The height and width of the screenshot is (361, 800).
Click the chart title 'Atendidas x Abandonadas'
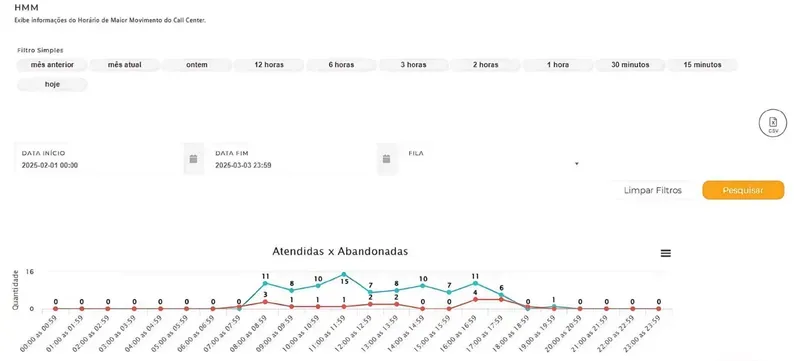pos(340,251)
